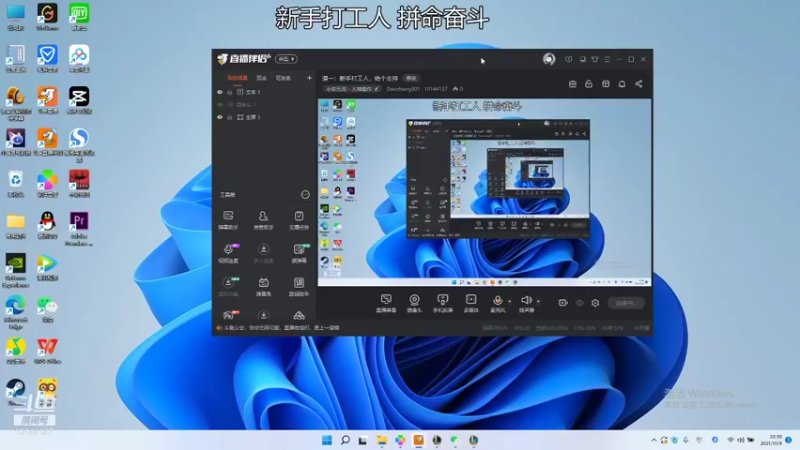Select the Recycle Bin desktop icon
Image resolution: width=800 pixels, height=450 pixels.
[x=15, y=184]
